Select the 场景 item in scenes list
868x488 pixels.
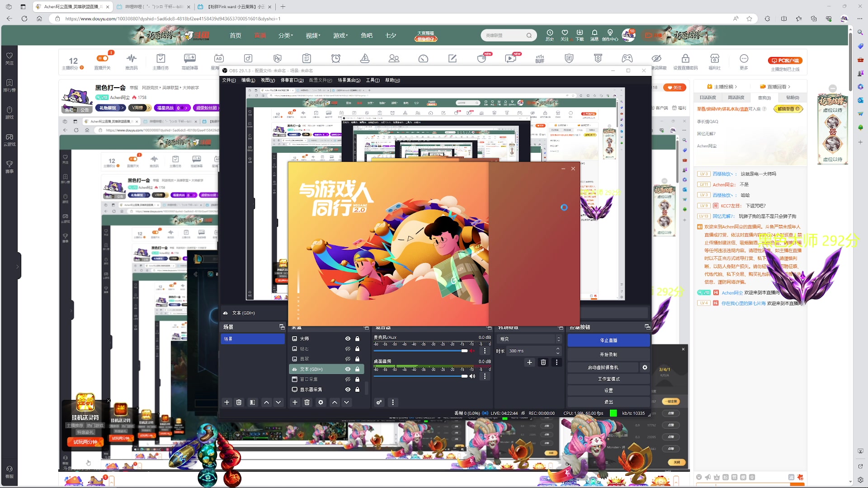tap(252, 339)
